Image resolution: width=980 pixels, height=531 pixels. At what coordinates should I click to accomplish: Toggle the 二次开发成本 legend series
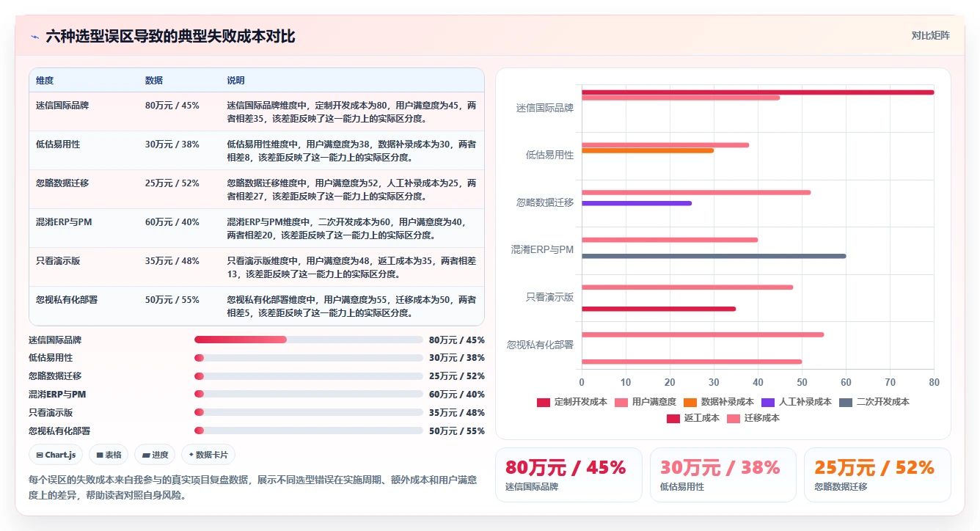(874, 402)
